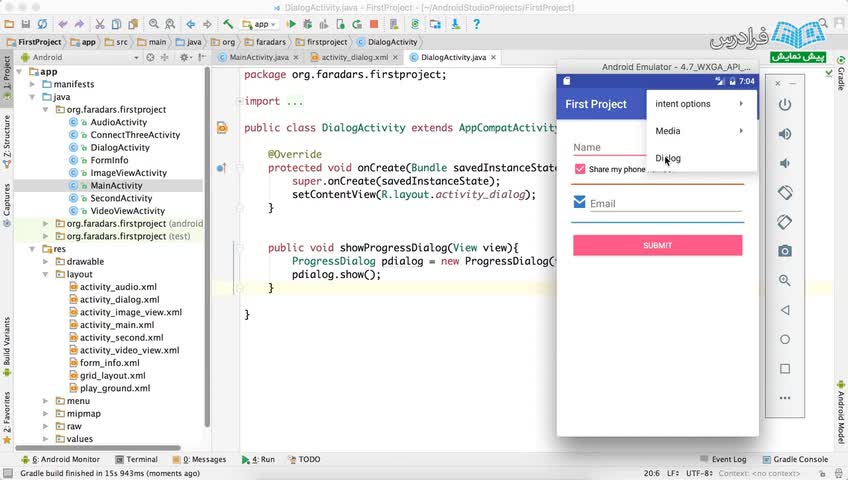Click emulator volume up icon
This screenshot has height=480, width=848.
pyautogui.click(x=785, y=134)
